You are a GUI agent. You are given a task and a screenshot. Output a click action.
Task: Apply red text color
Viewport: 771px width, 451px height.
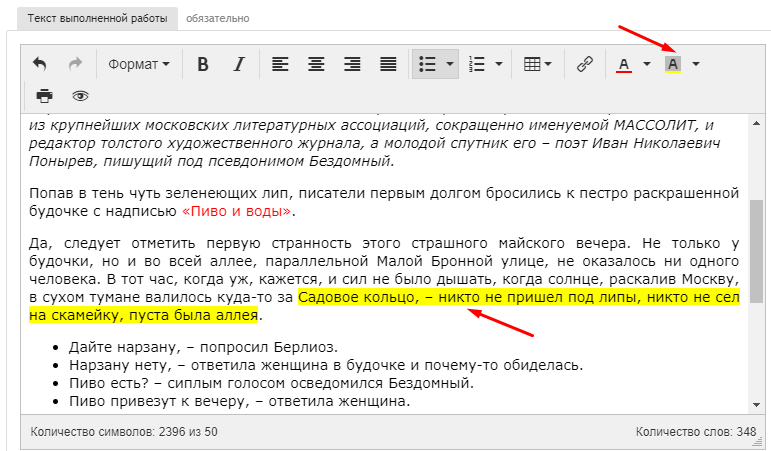click(x=624, y=64)
